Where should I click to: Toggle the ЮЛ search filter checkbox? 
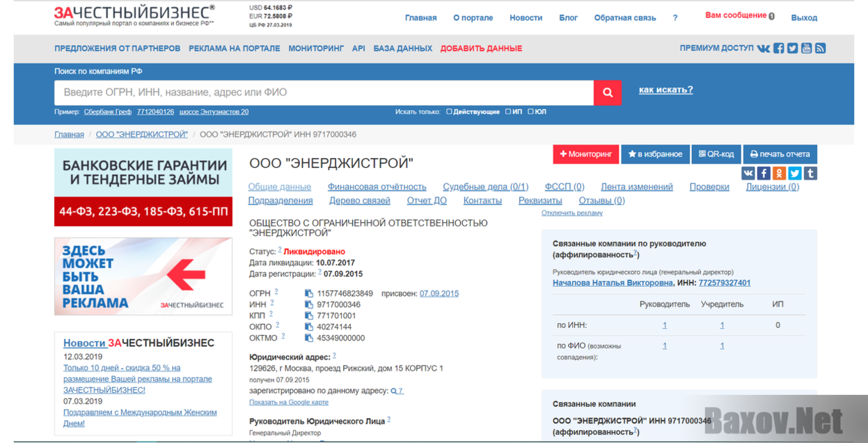[530, 111]
